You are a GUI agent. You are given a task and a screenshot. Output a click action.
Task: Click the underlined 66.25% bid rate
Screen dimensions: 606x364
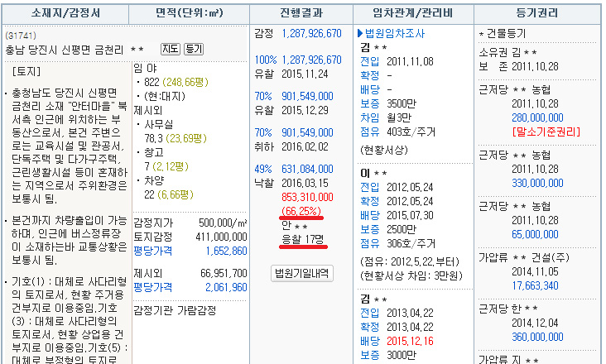click(302, 210)
